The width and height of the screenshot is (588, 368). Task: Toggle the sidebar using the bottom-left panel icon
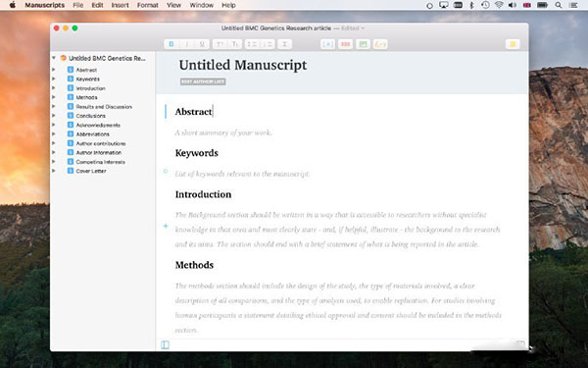[x=165, y=344]
